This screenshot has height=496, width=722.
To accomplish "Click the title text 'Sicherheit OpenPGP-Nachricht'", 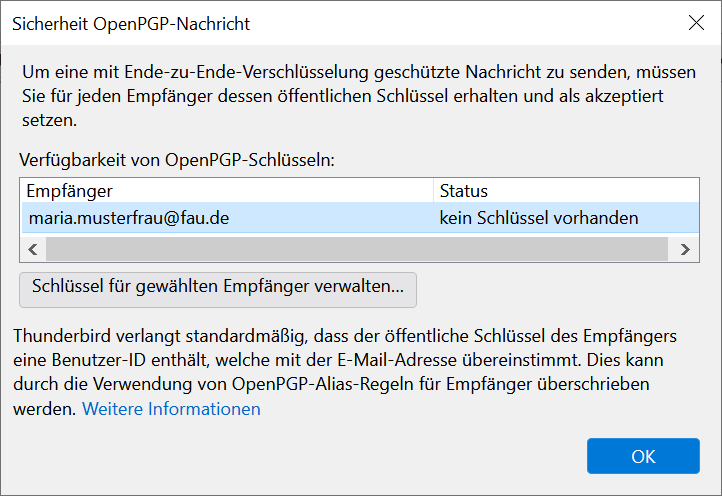I will click(x=131, y=23).
